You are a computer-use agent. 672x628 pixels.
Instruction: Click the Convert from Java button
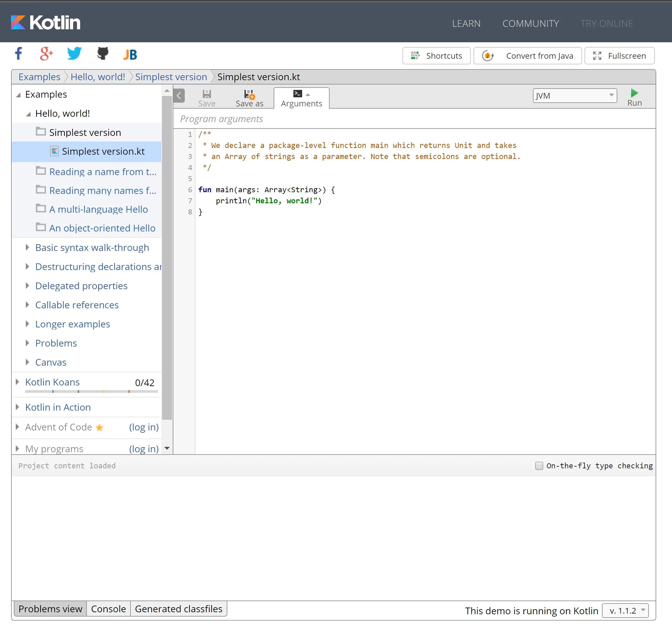[527, 56]
